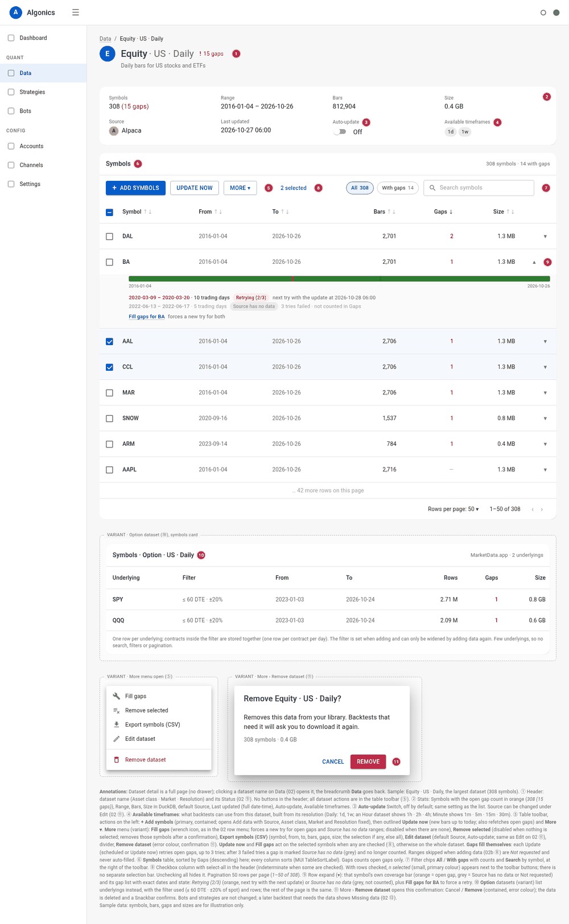
Task: Select the With gaps 14 filter chip
Action: coord(398,188)
